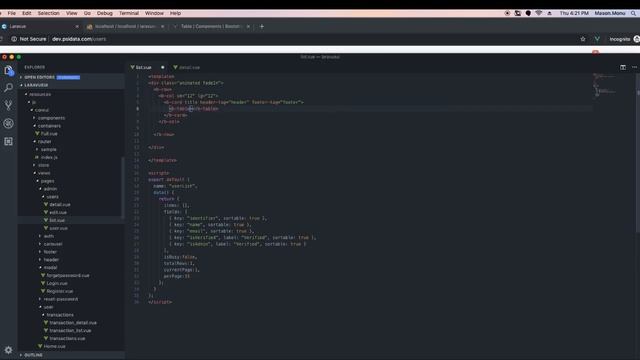Expand the OPEN EDITORS section
The width and height of the screenshot is (640, 360).
click(x=71, y=77)
